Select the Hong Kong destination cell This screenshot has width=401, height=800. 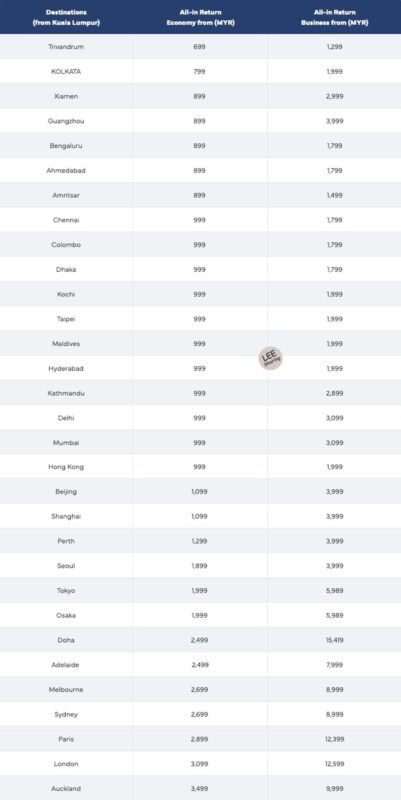[x=66, y=467]
